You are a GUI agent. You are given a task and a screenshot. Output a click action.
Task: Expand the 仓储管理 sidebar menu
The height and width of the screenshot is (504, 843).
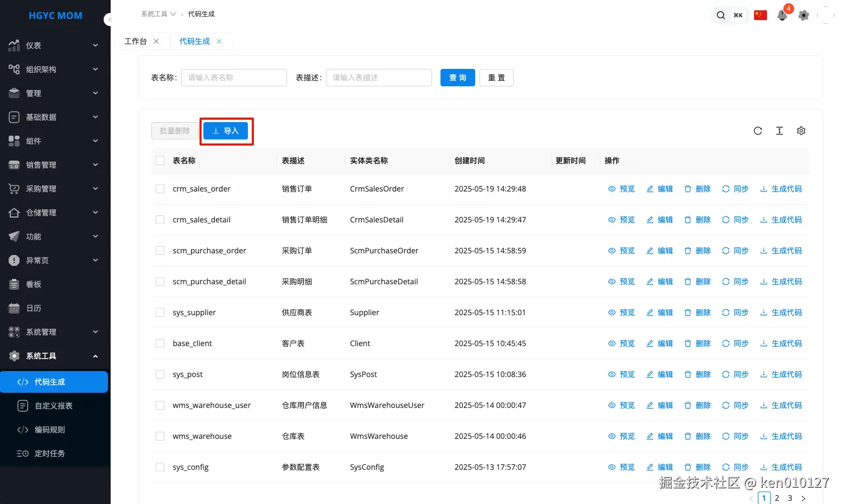tap(54, 213)
